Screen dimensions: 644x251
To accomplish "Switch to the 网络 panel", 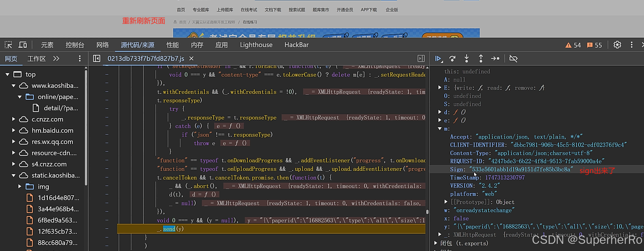I will [103, 45].
